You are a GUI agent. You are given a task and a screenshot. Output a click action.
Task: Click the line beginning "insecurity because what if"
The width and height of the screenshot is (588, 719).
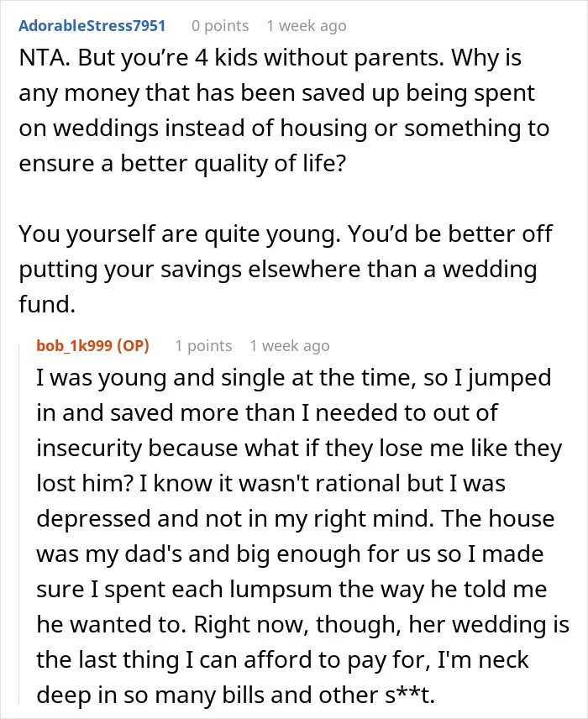click(299, 449)
